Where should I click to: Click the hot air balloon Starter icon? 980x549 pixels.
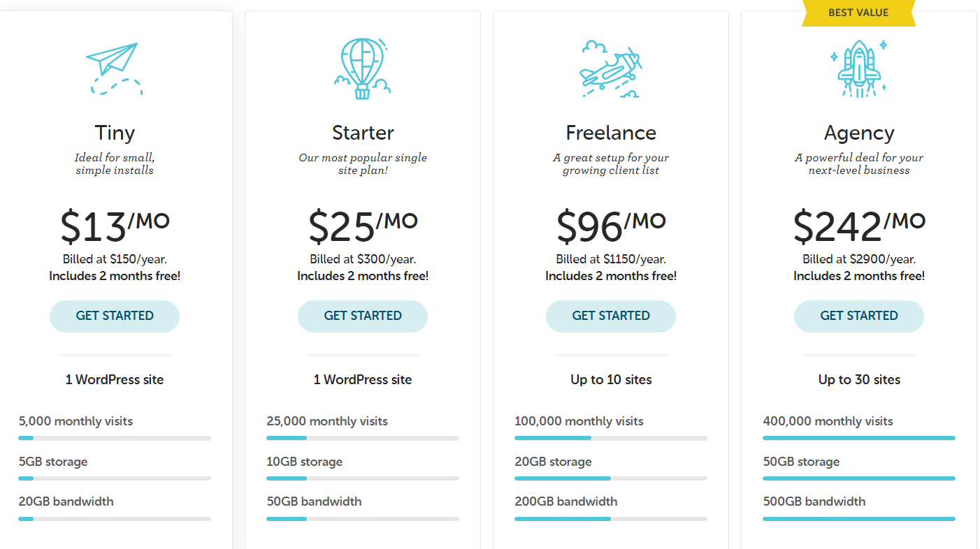coord(362,68)
